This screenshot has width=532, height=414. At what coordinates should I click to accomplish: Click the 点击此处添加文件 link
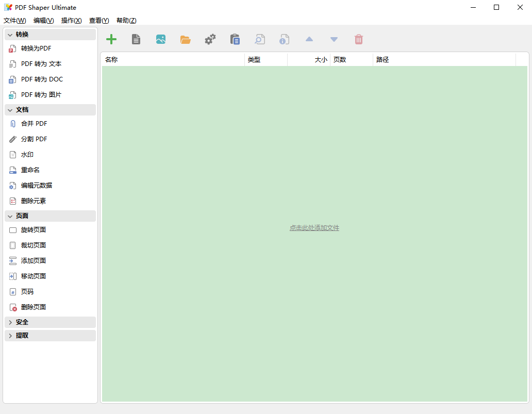click(x=314, y=228)
